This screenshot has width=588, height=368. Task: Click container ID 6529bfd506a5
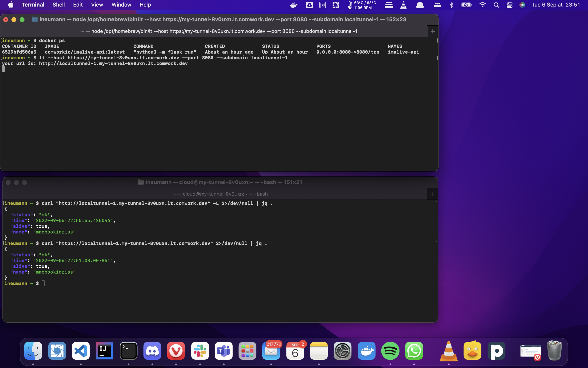pyautogui.click(x=19, y=52)
